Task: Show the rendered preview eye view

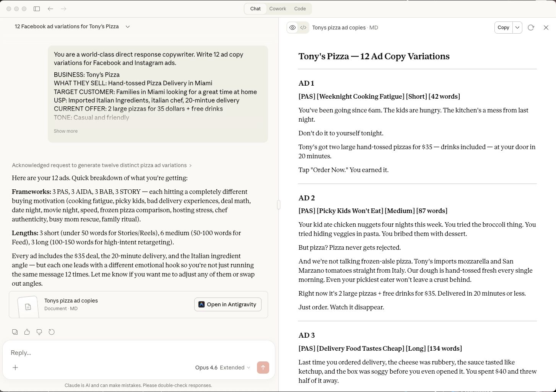Action: pyautogui.click(x=293, y=28)
